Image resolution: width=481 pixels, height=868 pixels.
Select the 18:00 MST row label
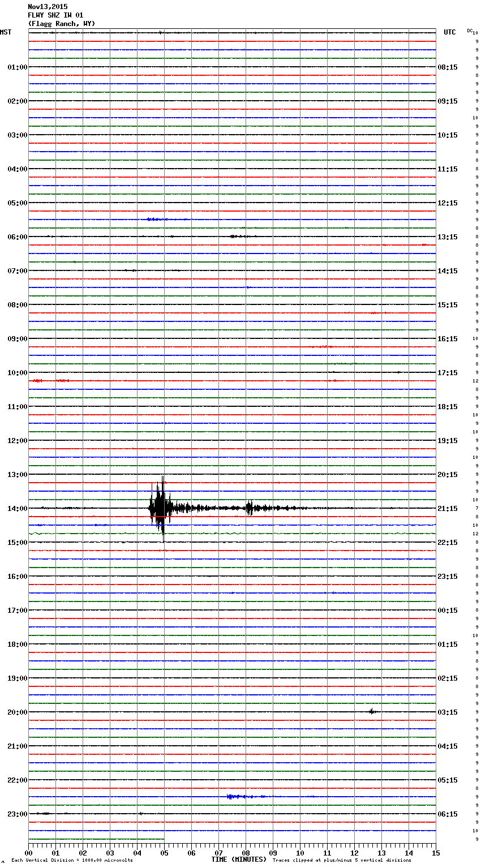click(x=18, y=644)
